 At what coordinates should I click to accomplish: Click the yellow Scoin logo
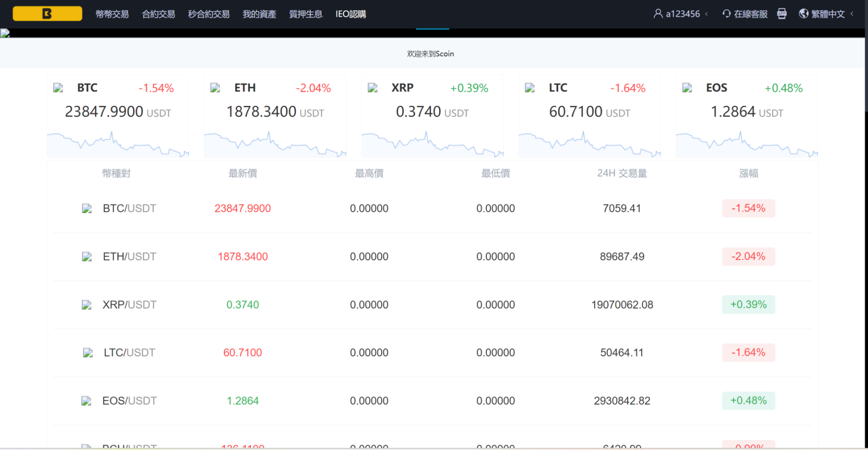coord(47,14)
